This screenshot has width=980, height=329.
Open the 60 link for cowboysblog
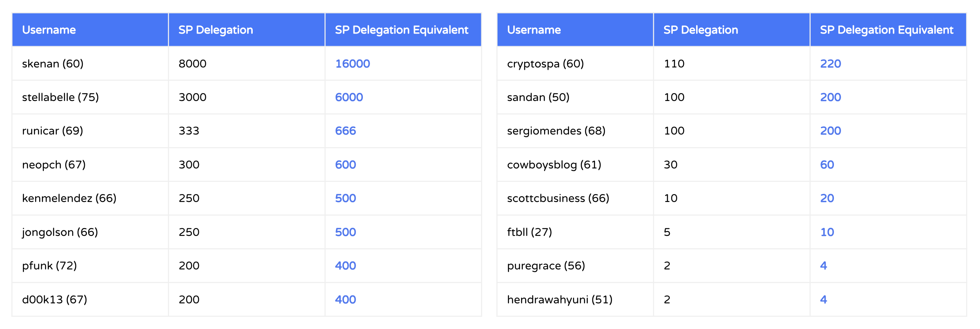(827, 164)
